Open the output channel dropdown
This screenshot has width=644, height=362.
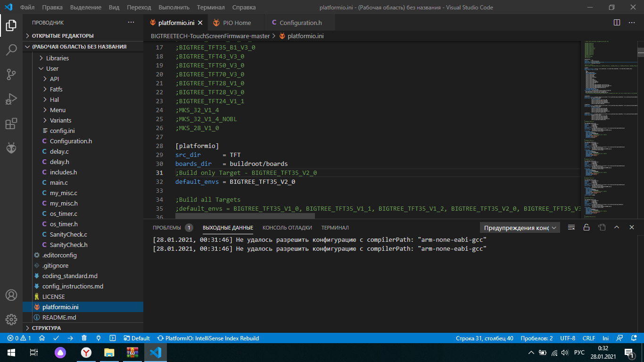(x=520, y=228)
